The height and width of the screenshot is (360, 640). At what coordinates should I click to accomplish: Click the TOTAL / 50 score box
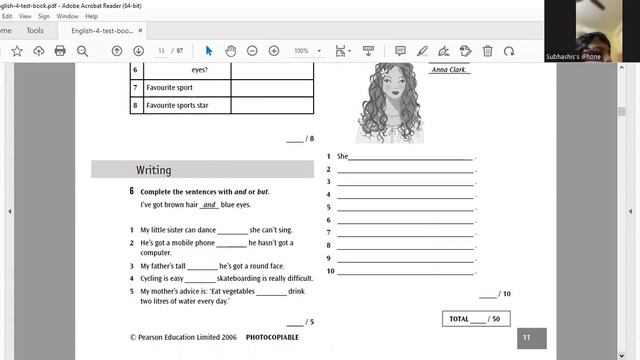476,319
